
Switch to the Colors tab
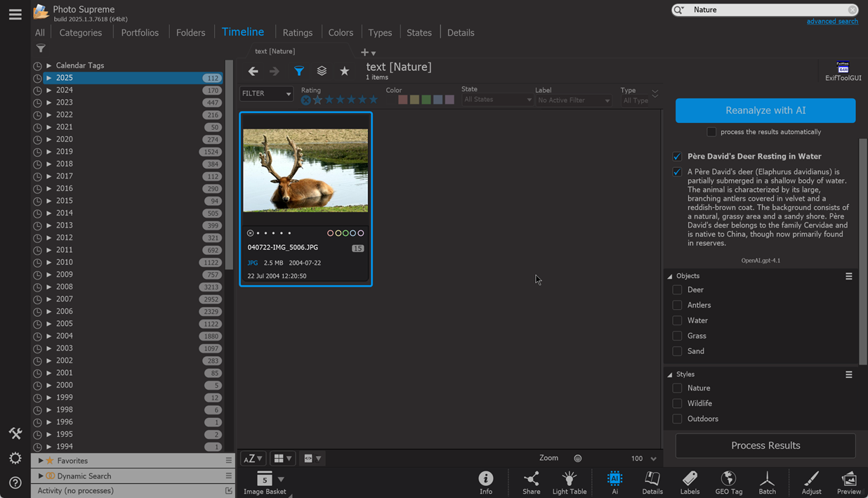(341, 32)
